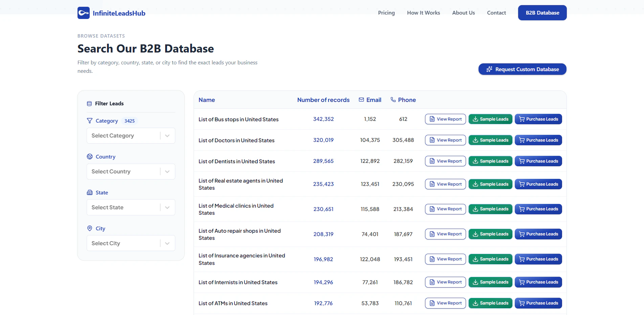Click the database icon next to Filter Leads

(x=89, y=104)
